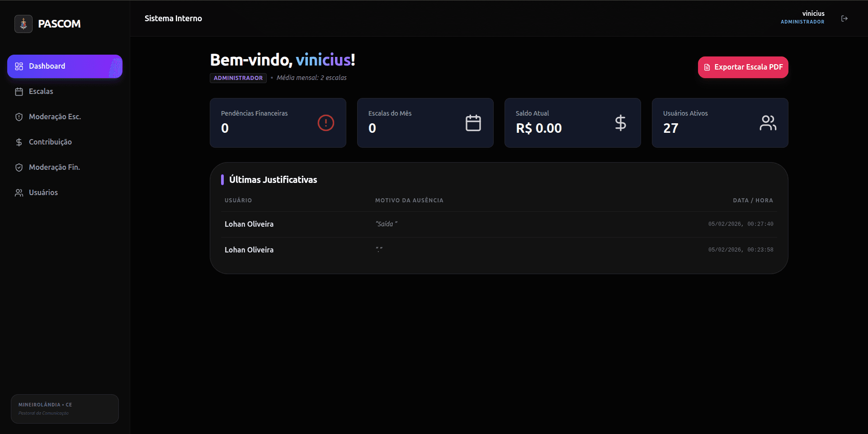Open the Usuários page

[x=65, y=193]
